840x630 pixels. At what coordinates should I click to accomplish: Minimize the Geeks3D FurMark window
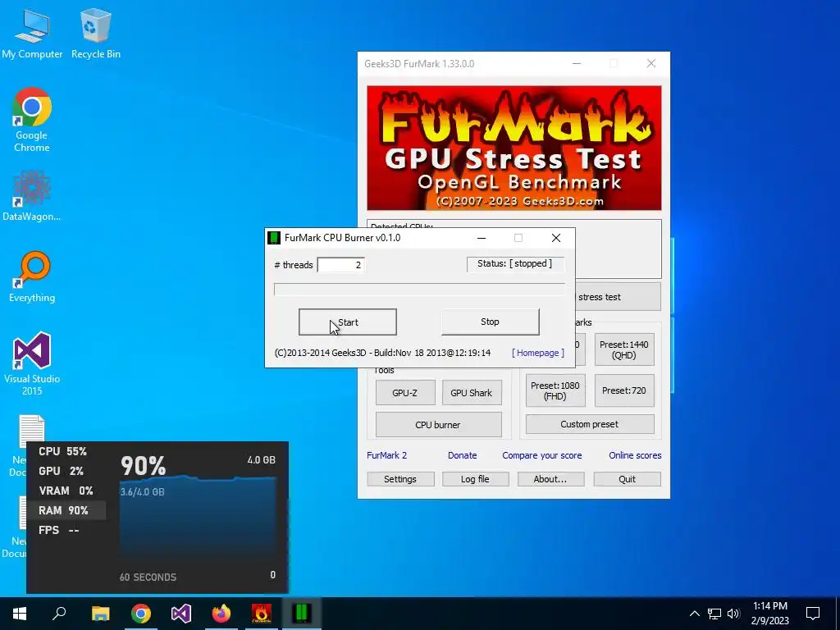point(577,64)
